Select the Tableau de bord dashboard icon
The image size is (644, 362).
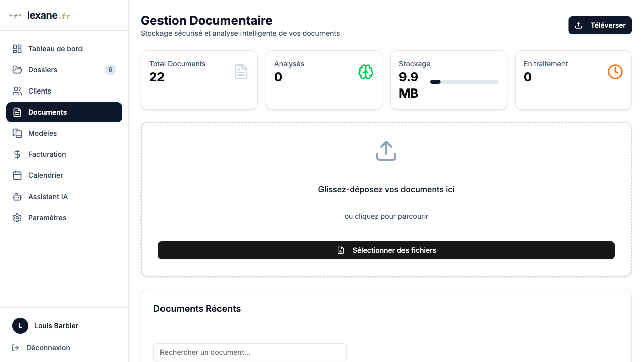pos(17,48)
